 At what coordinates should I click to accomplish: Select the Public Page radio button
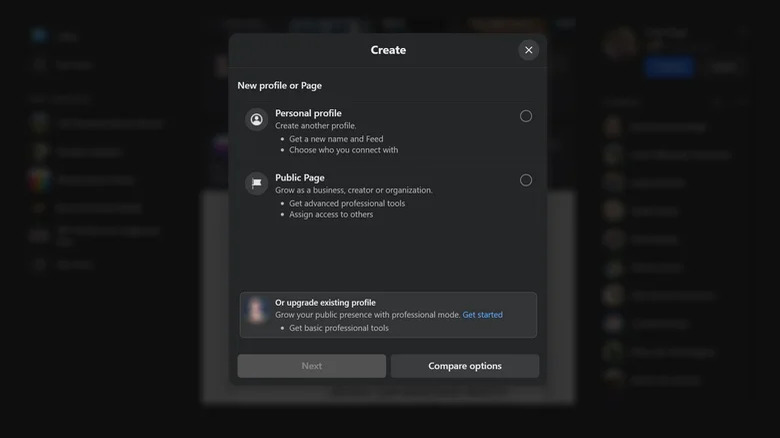pyautogui.click(x=526, y=180)
